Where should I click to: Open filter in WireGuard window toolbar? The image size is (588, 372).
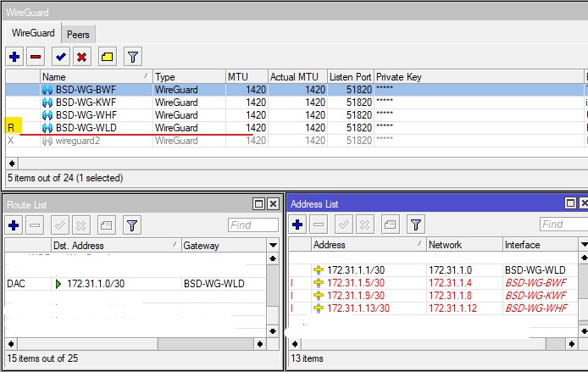click(x=133, y=57)
